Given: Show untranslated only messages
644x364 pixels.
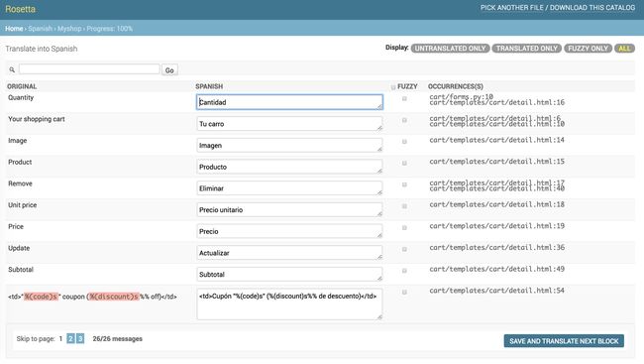Looking at the screenshot, I should [x=450, y=49].
